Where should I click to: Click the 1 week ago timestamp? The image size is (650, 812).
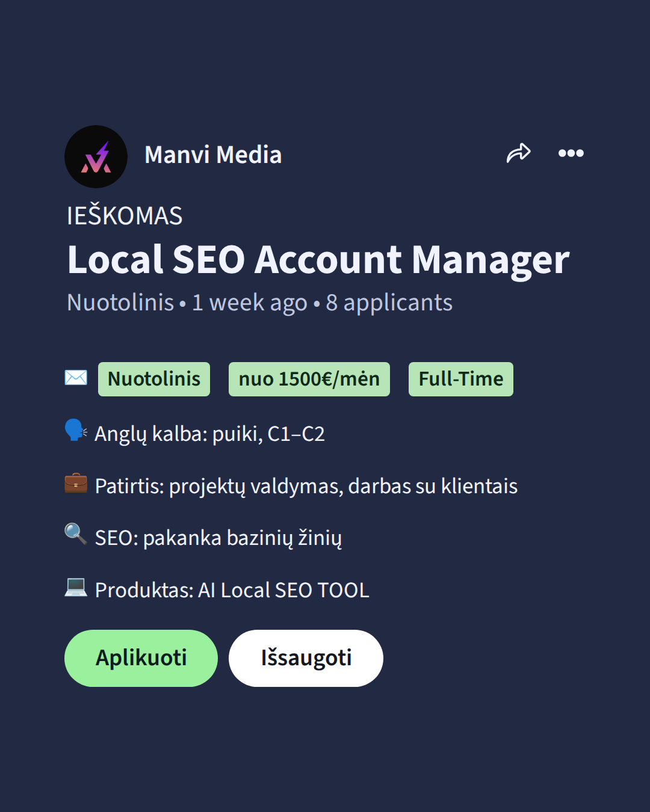pos(249,303)
